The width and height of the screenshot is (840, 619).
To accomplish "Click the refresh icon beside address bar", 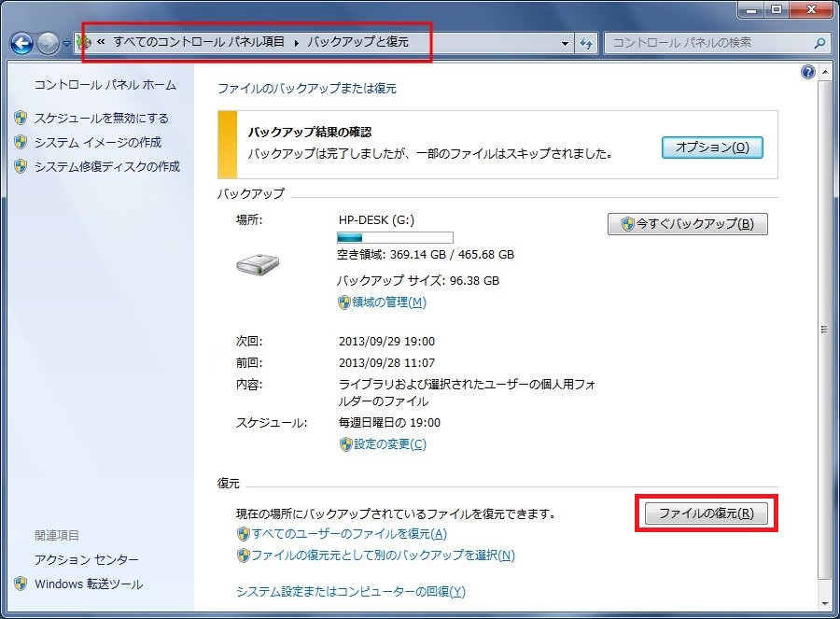I will tap(587, 43).
